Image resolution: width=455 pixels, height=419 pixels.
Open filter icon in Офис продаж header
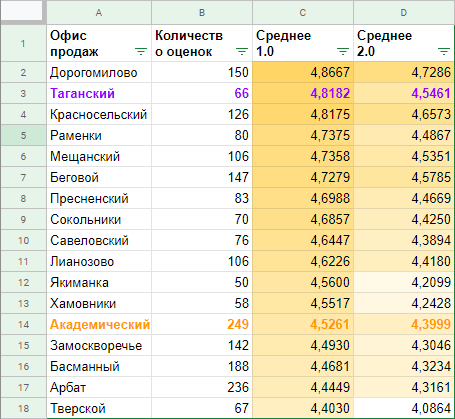click(x=141, y=52)
